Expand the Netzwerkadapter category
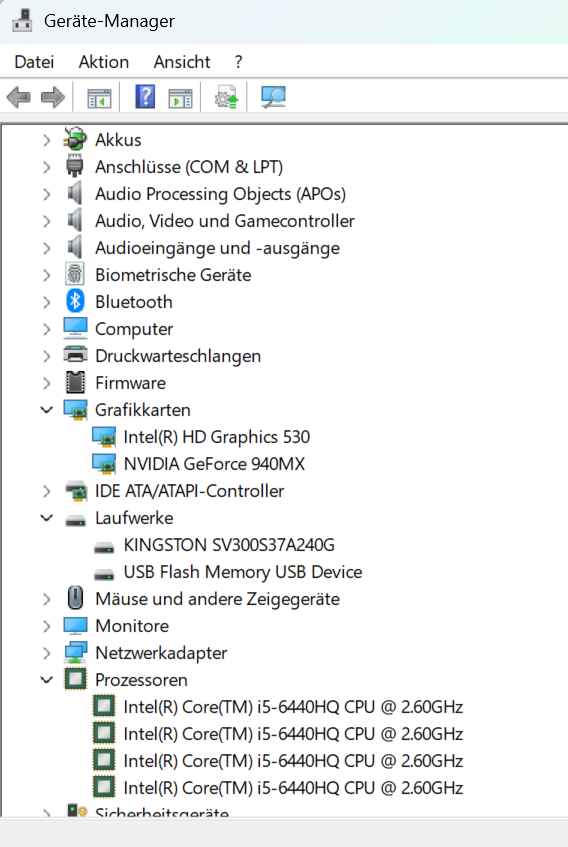568x847 pixels. pyautogui.click(x=47, y=653)
